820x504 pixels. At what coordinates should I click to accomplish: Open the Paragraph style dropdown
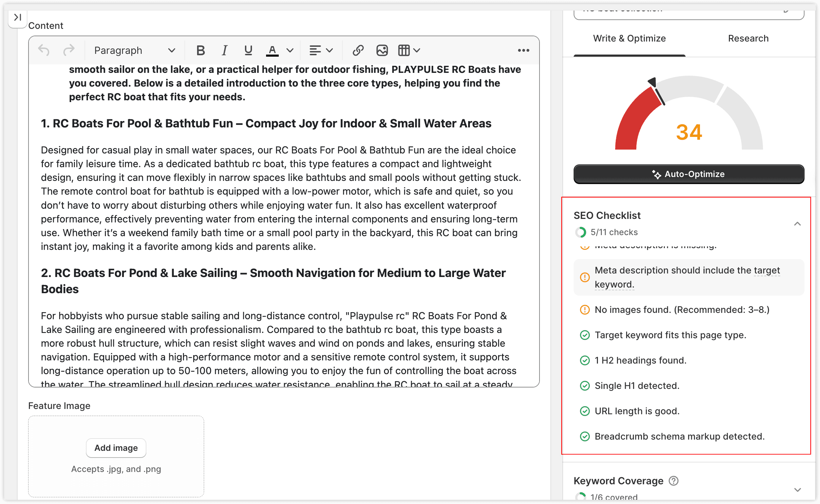[135, 50]
